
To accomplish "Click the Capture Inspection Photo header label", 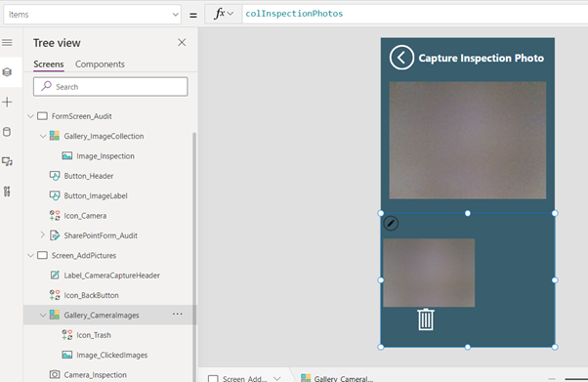I will (482, 59).
